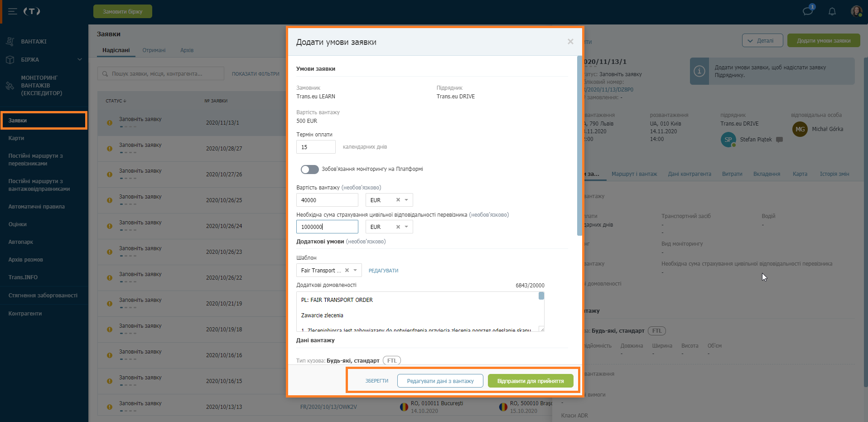Viewport: 868px width, 422px height.
Task: Select order row 2020/10/21/19
Action: tap(192, 304)
